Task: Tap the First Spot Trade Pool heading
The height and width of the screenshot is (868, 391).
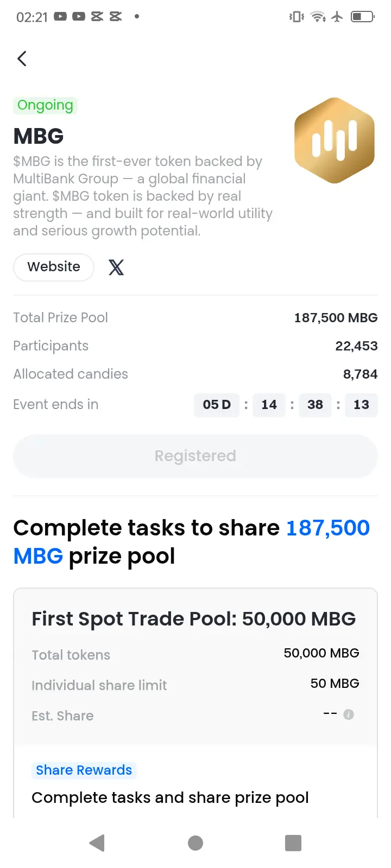Action: (194, 619)
